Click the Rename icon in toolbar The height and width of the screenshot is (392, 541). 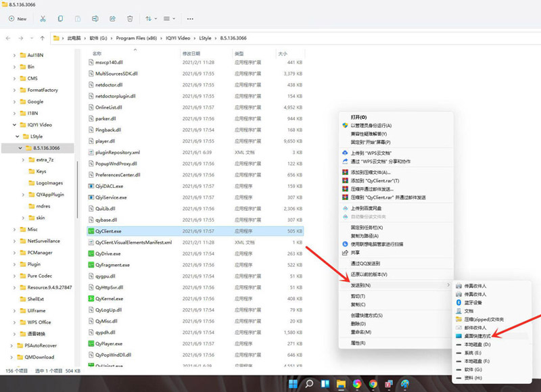[95, 19]
